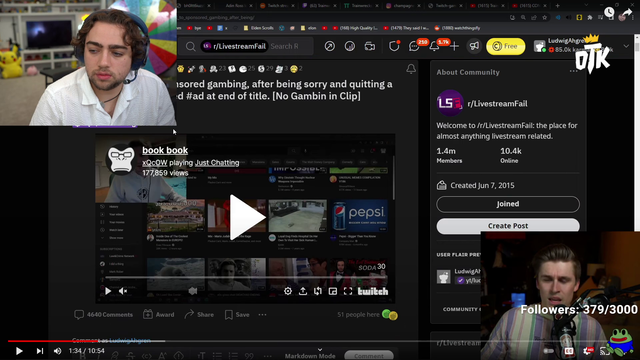Click small play button in Twitch player

click(x=108, y=291)
